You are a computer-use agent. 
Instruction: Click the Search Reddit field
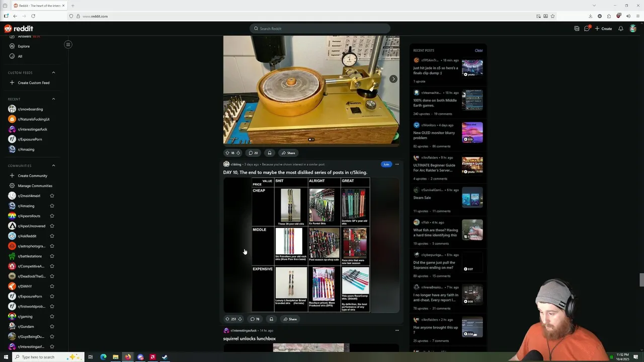320,29
